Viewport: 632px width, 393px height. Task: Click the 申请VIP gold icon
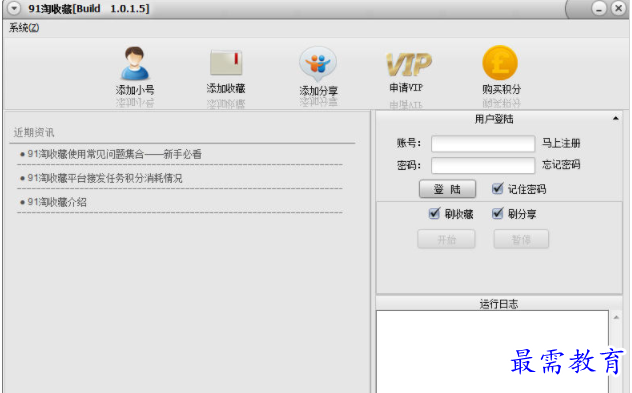coord(409,64)
